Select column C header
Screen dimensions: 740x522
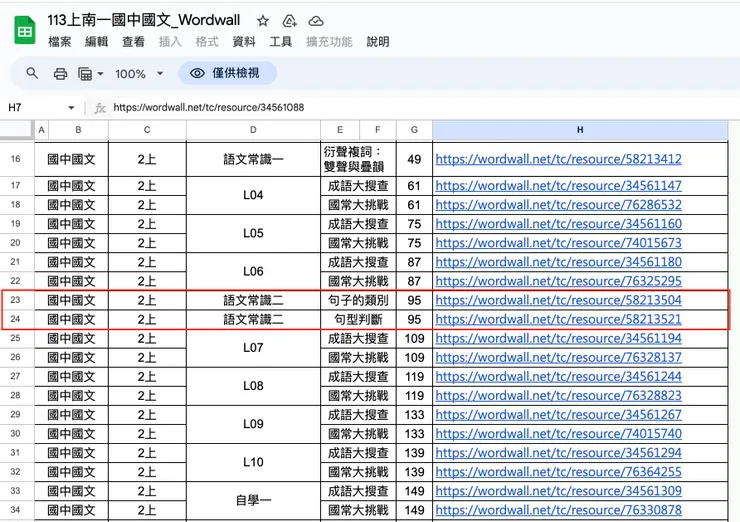point(147,130)
